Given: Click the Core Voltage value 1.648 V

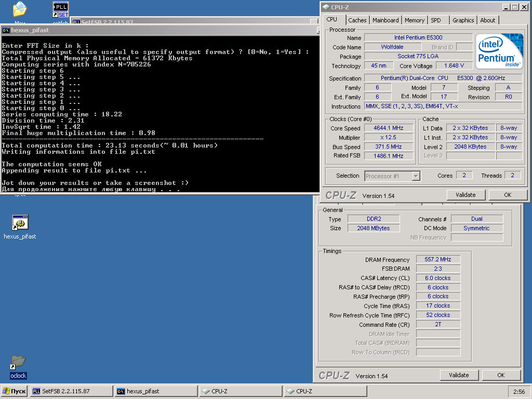Looking at the screenshot, I should coord(454,65).
